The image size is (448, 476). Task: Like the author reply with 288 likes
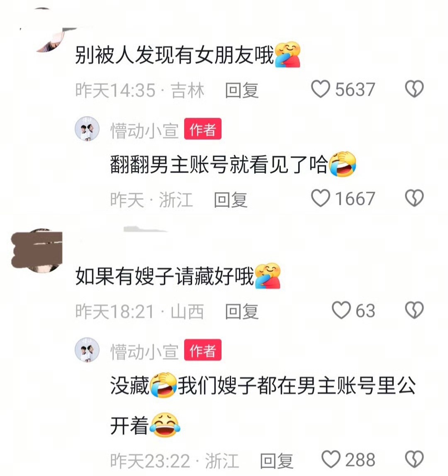(x=331, y=459)
